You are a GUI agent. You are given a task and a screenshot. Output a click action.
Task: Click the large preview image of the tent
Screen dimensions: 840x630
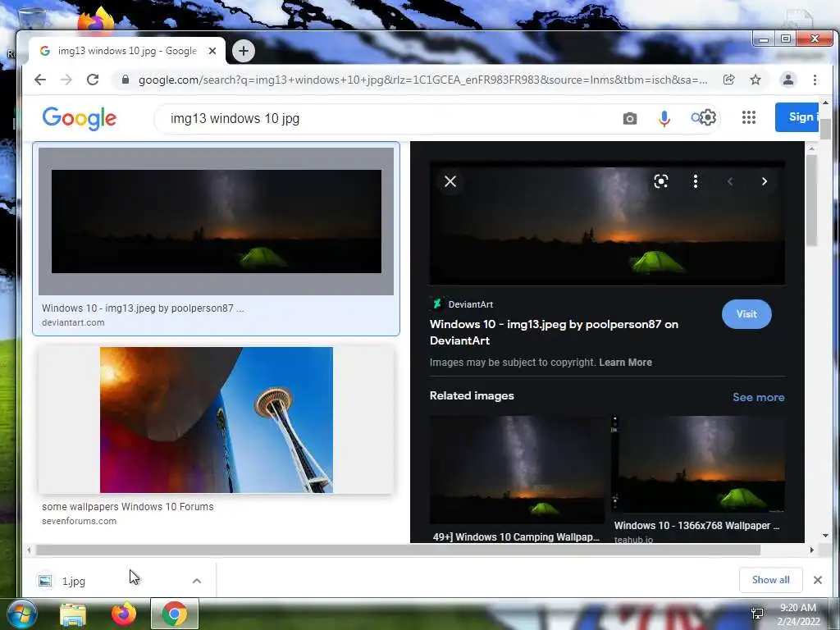coord(608,225)
